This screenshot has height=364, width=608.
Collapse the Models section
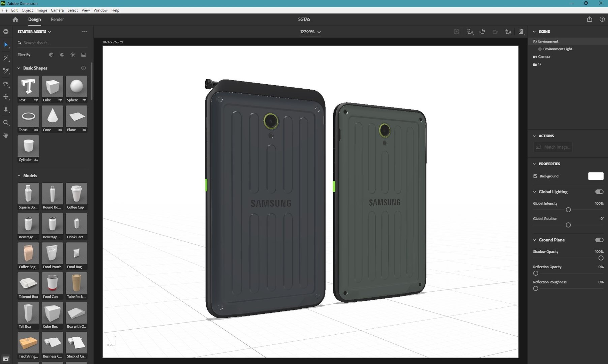19,176
